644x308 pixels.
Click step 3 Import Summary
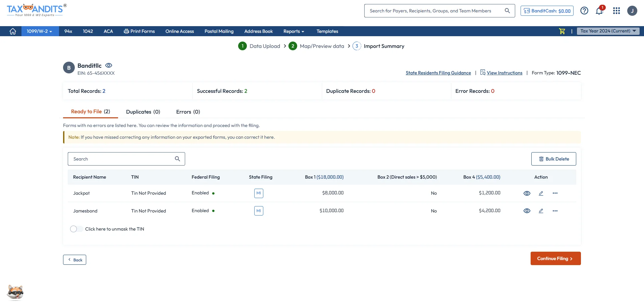378,46
